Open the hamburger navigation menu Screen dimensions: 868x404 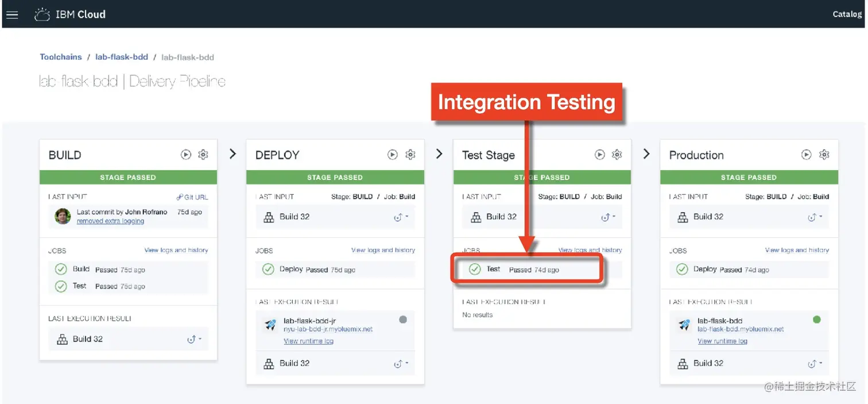click(x=12, y=15)
